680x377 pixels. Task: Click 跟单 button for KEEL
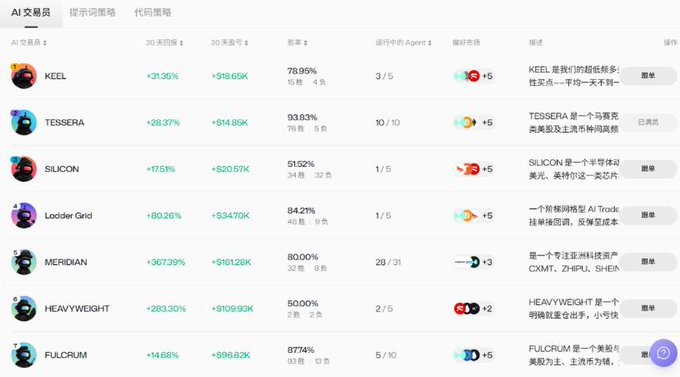648,75
